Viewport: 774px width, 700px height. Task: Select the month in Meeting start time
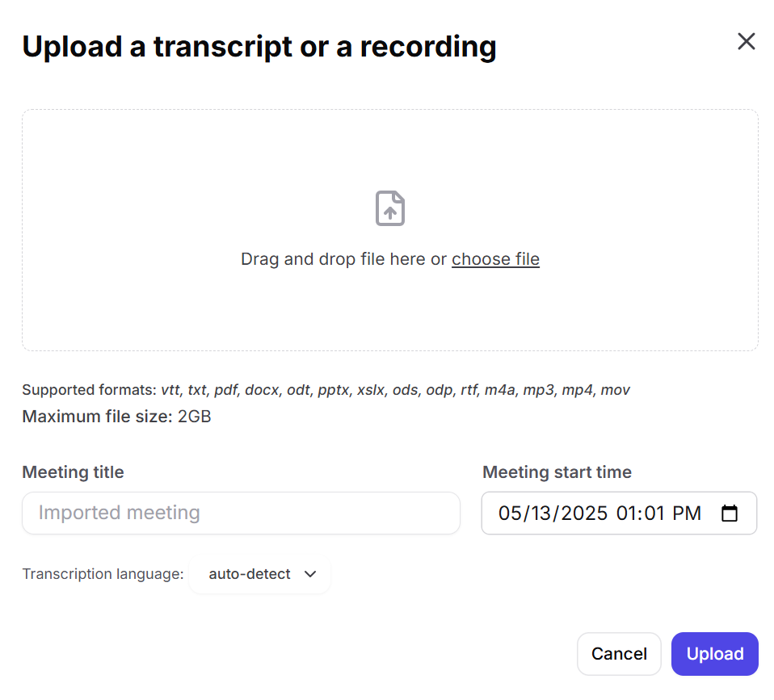pyautogui.click(x=510, y=513)
